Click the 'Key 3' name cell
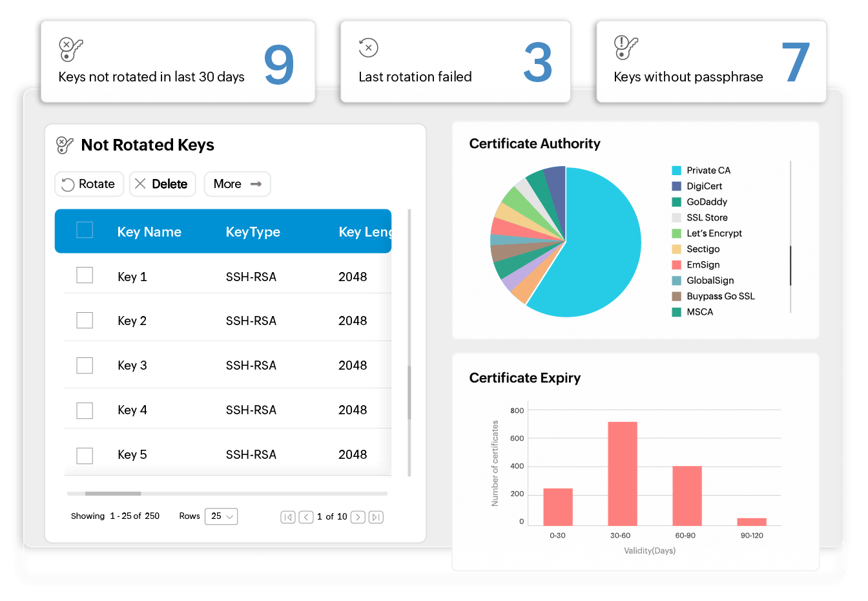Screen dimensions: 868x601 tap(132, 366)
